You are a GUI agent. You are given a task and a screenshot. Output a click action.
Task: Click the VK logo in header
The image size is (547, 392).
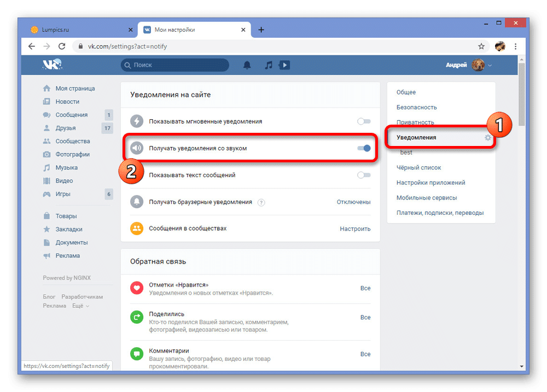pyautogui.click(x=53, y=65)
